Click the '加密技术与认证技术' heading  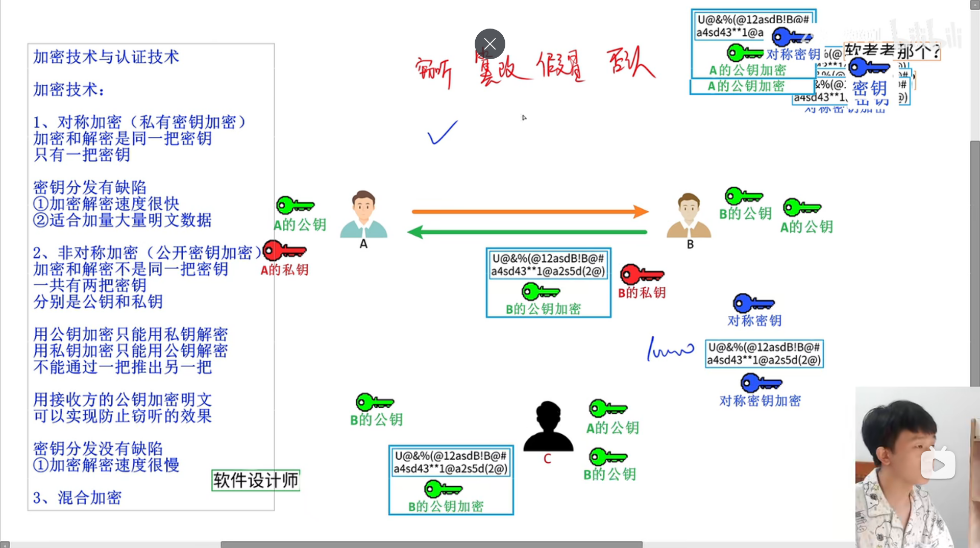(x=106, y=57)
